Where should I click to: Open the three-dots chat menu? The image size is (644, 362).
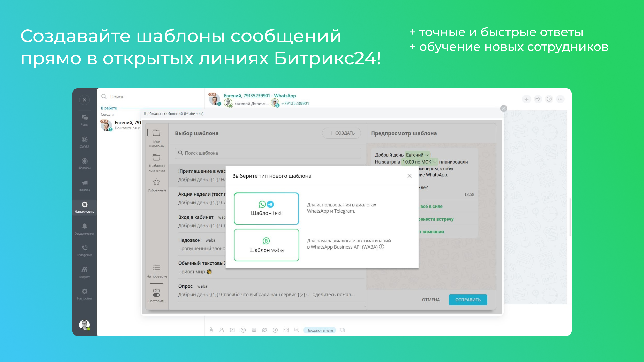click(x=560, y=99)
